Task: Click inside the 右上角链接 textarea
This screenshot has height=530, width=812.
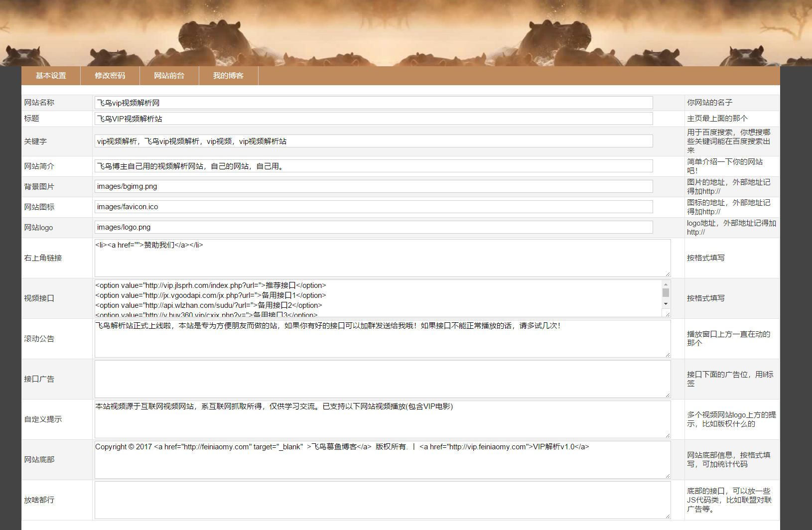Action: tap(382, 258)
